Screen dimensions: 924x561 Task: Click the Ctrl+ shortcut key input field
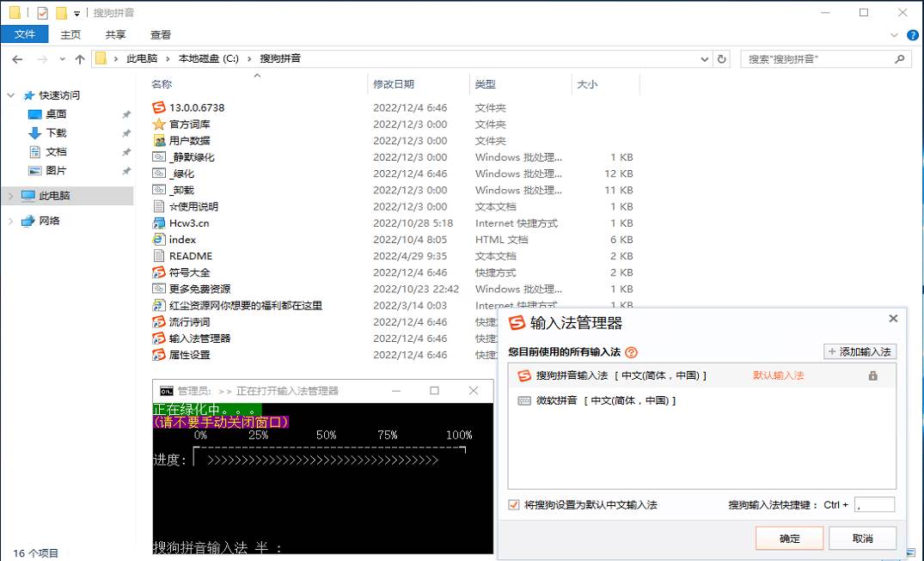click(874, 505)
